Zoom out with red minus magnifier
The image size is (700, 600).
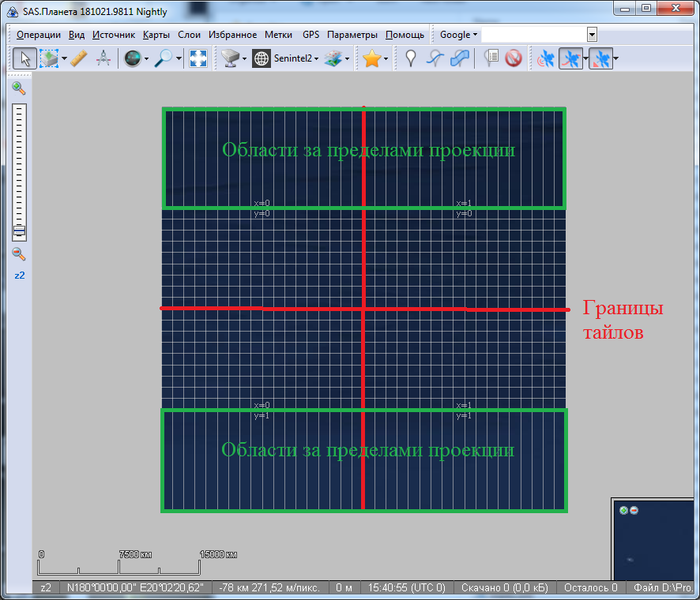(19, 254)
